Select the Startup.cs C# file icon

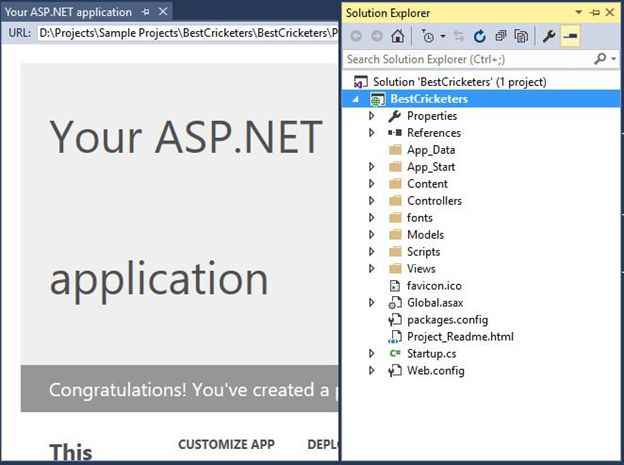point(394,354)
